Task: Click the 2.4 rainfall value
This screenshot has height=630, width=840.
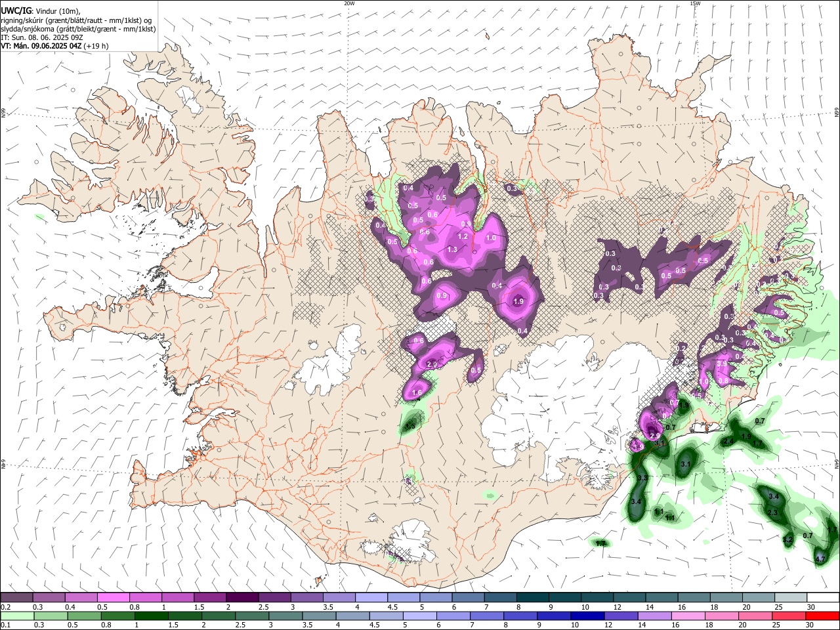Action: [x=728, y=442]
